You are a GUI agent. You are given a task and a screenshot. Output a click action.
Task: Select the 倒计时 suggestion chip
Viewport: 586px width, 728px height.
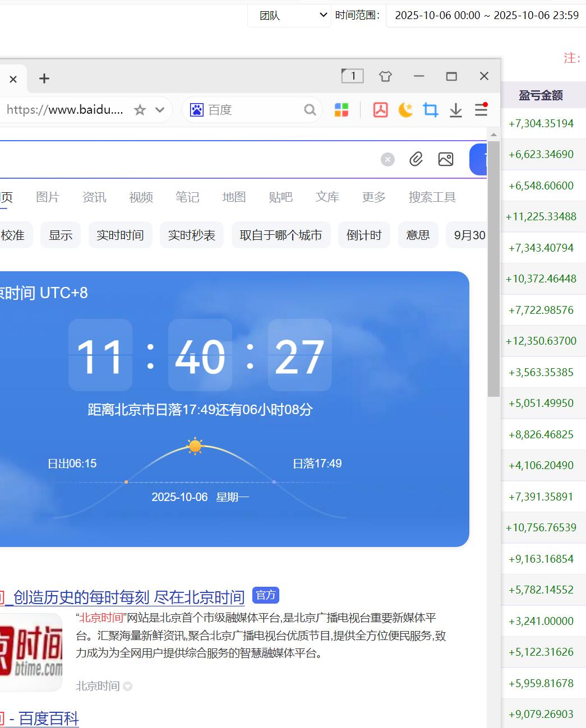(364, 235)
